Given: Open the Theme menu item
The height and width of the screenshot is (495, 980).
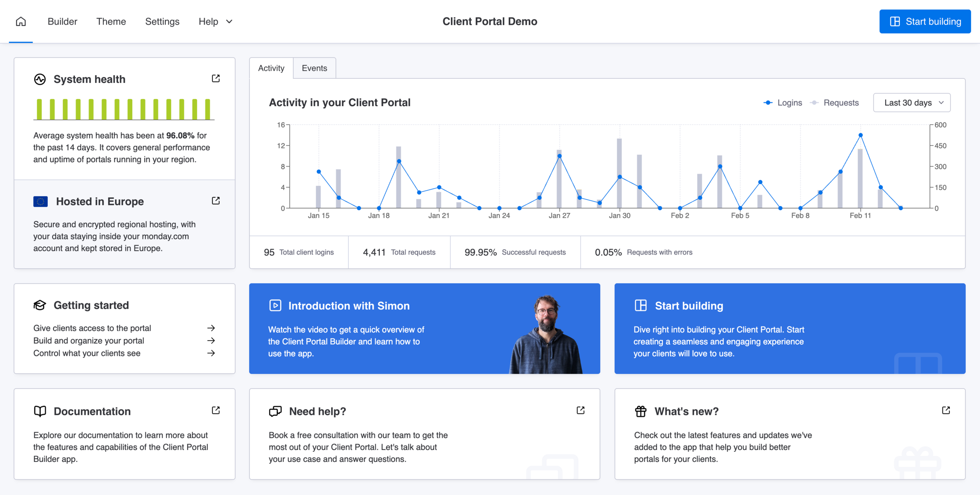Looking at the screenshot, I should 111,21.
